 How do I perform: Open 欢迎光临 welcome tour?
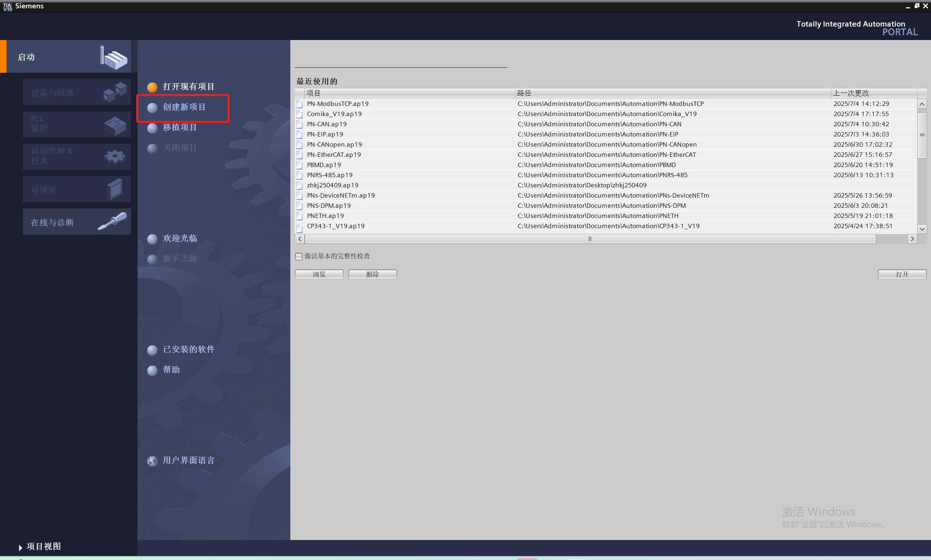click(180, 238)
